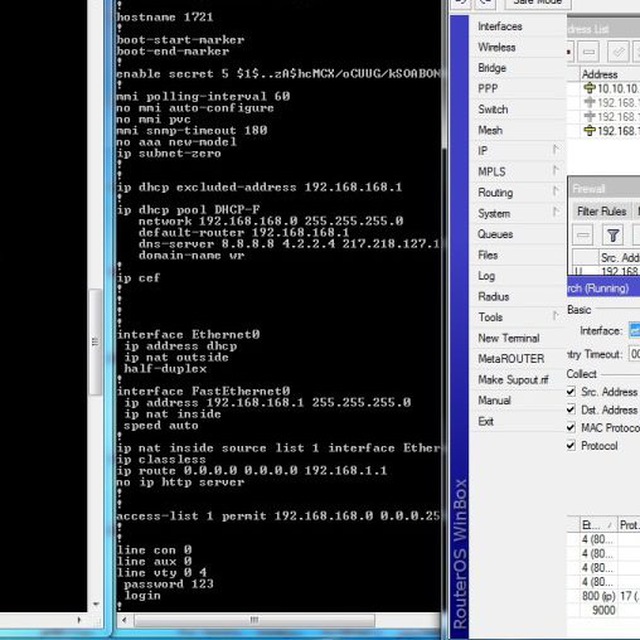The height and width of the screenshot is (640, 640).
Task: Open the Wireless menu item
Action: coord(497,47)
